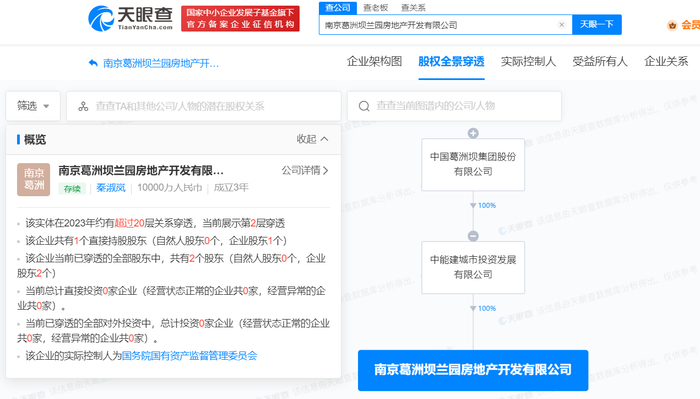Open the 企业关系 tab
Image resolution: width=700 pixels, height=399 pixels.
pos(666,62)
